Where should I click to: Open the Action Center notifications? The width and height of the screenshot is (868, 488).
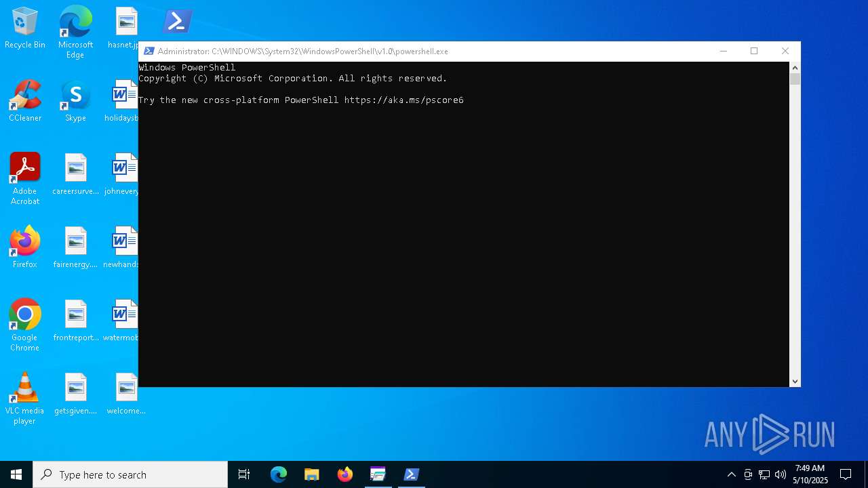tap(846, 474)
